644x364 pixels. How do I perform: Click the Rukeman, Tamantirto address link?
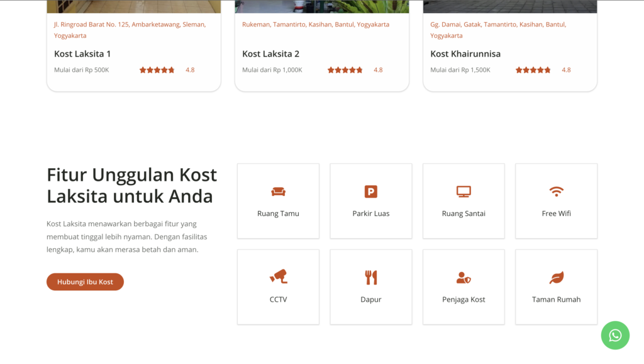[x=315, y=25]
